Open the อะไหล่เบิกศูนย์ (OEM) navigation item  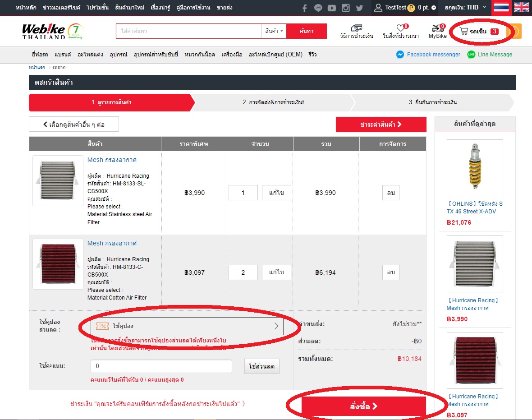click(x=275, y=54)
